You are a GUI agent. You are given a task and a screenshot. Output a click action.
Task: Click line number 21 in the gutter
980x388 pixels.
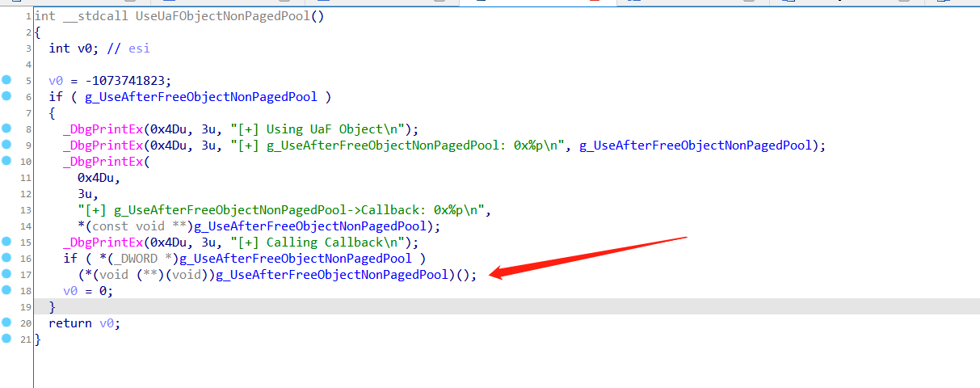(x=27, y=339)
